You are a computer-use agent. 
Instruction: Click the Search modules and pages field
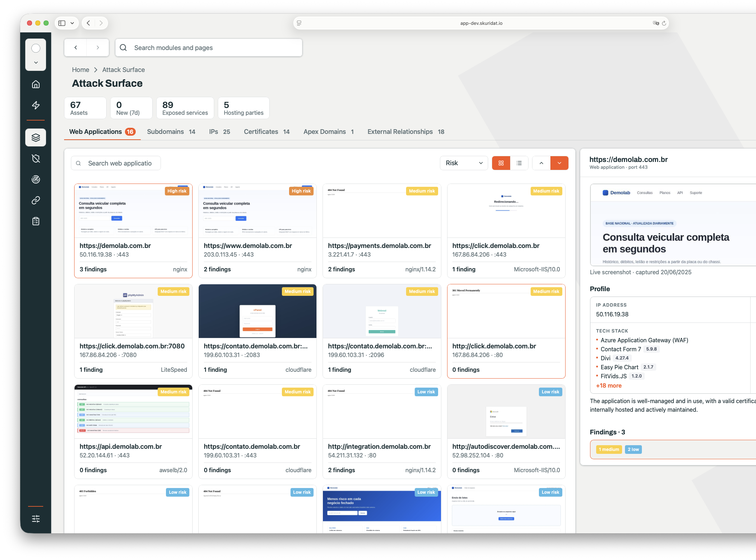(x=209, y=48)
